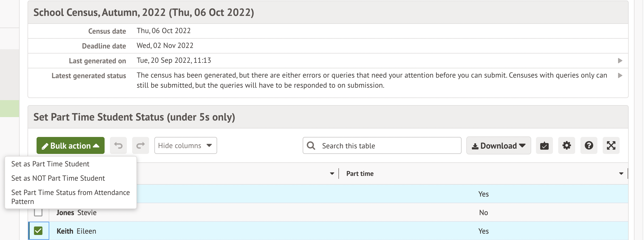Click the calendar checkmark icon in toolbar

[x=544, y=145]
